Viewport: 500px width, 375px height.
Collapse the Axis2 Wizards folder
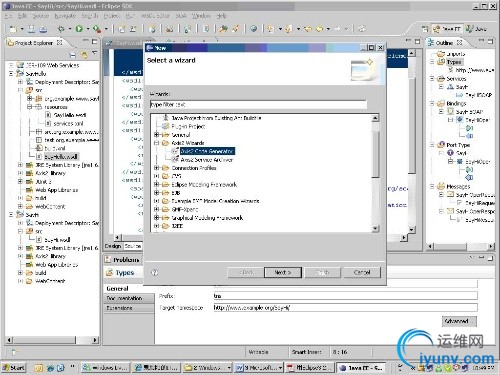[x=156, y=143]
